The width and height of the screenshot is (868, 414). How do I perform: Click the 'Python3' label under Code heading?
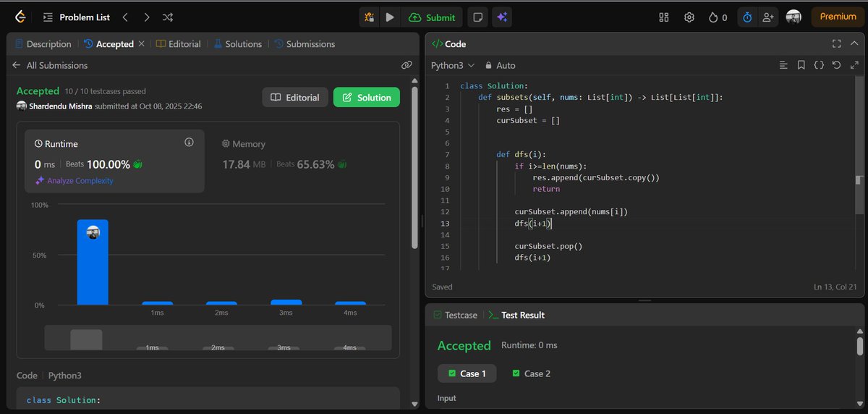click(65, 376)
